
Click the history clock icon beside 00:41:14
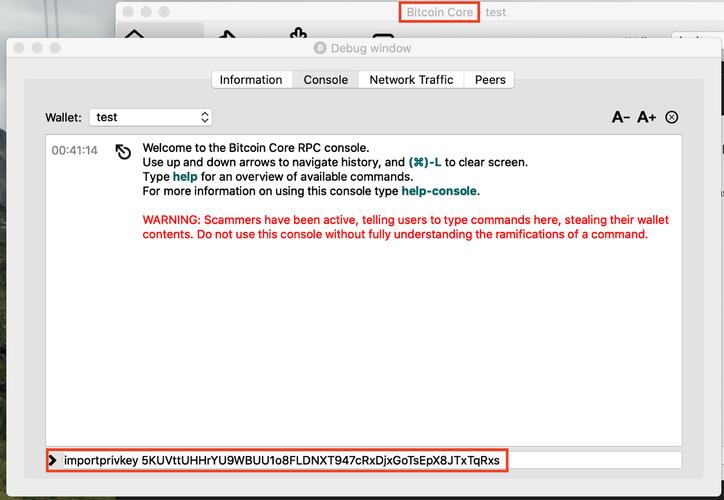(x=123, y=151)
